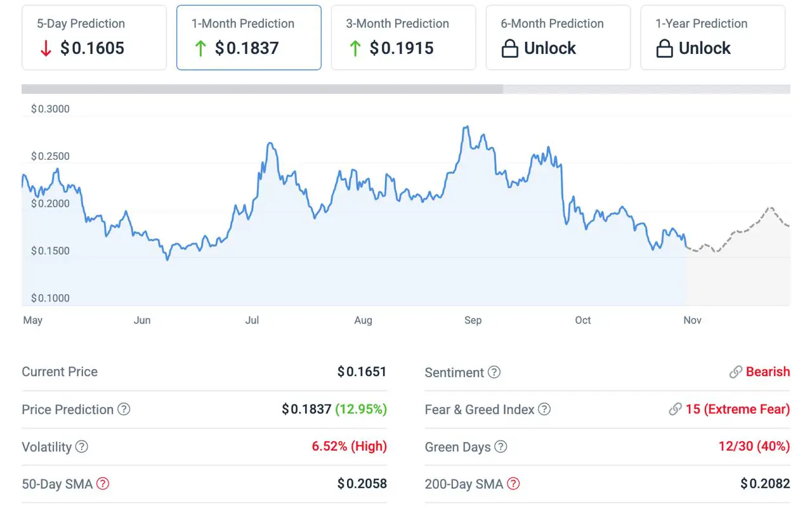Screen dimensions: 812x506
Task: Select the 5-Day Prediction tab
Action: click(x=94, y=37)
